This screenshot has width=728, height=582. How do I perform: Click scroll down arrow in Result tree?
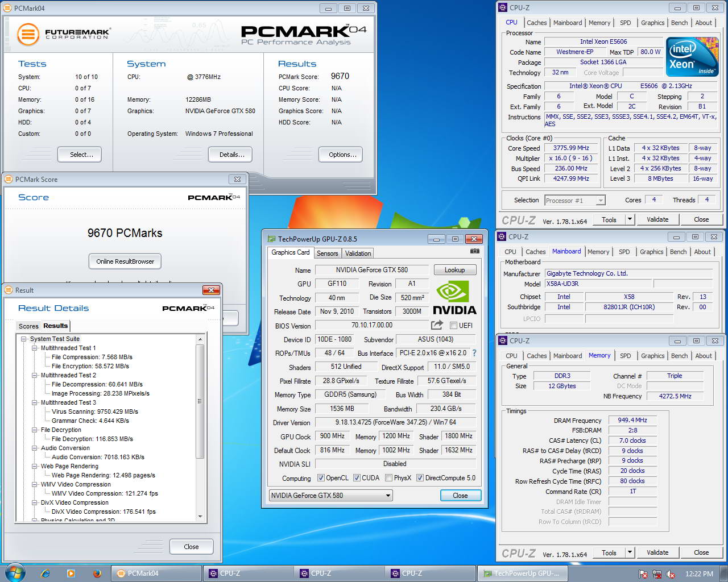coord(200,516)
